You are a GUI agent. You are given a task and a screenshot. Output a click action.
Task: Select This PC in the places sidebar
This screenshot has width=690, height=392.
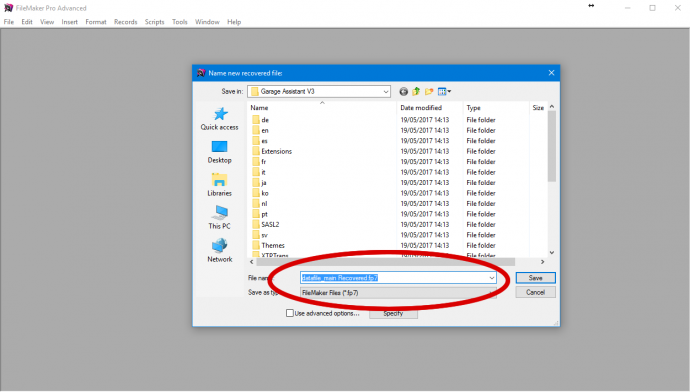[220, 218]
